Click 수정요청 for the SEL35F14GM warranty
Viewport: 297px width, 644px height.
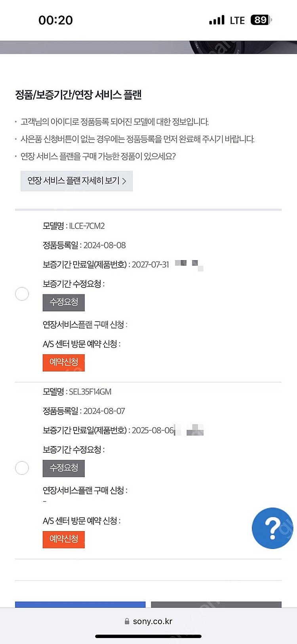click(64, 468)
